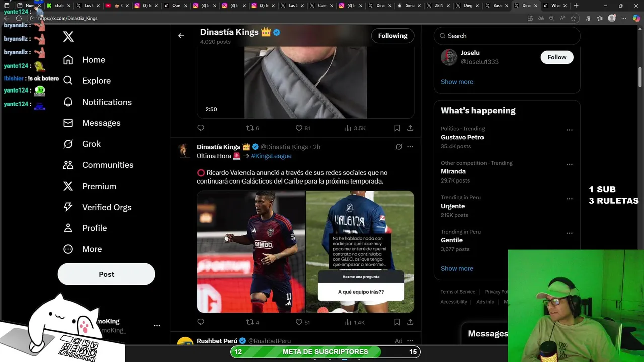The image size is (644, 362).
Task: Open Profile from the sidebar
Action: point(85,228)
